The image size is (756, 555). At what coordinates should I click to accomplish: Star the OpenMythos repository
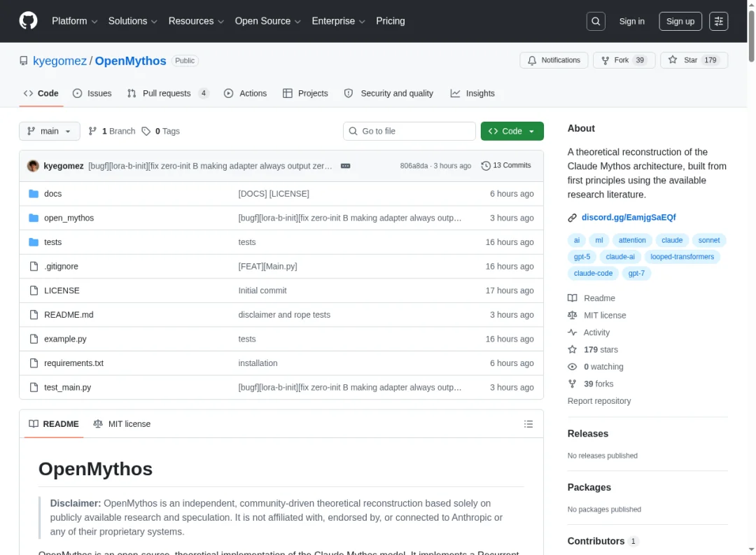pos(682,60)
